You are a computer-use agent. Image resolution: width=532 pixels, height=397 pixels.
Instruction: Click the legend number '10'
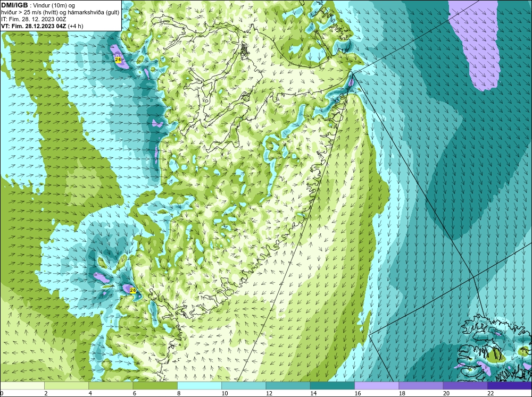[225, 393]
